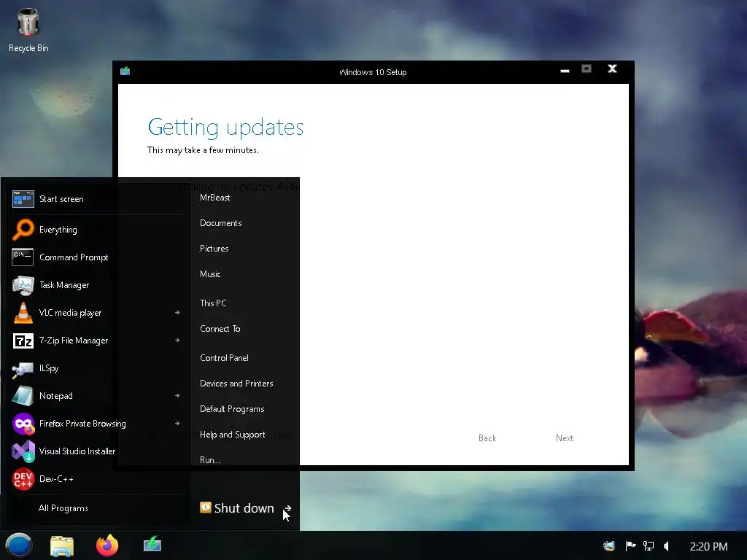
Task: Launch Everything search from Start menu icon
Action: tap(23, 230)
